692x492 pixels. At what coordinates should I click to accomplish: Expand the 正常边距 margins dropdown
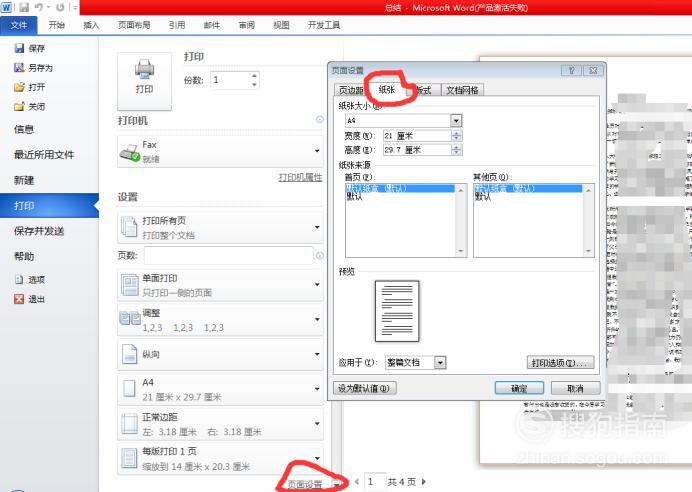pyautogui.click(x=317, y=424)
